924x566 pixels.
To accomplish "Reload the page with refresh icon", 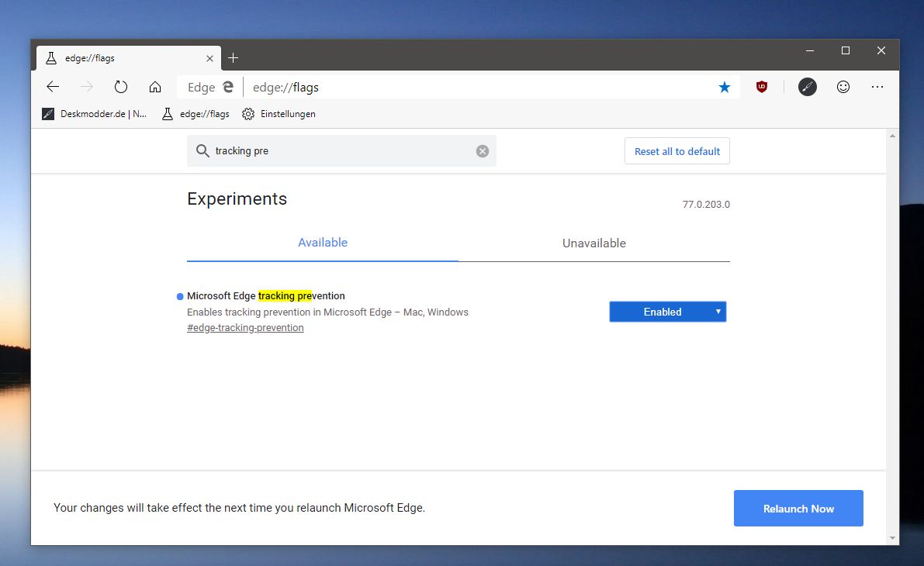I will point(121,87).
